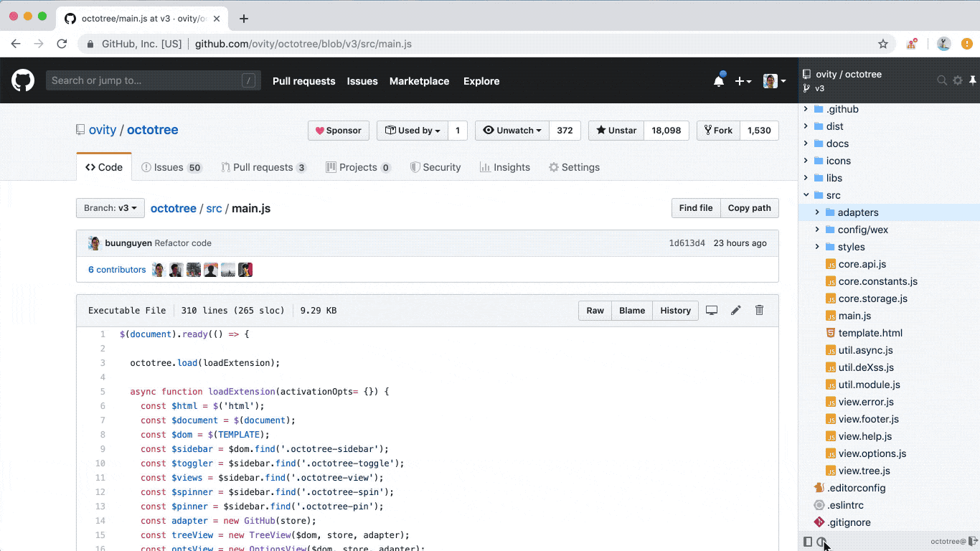Open template.html in the Octotree sidebar

point(870,333)
